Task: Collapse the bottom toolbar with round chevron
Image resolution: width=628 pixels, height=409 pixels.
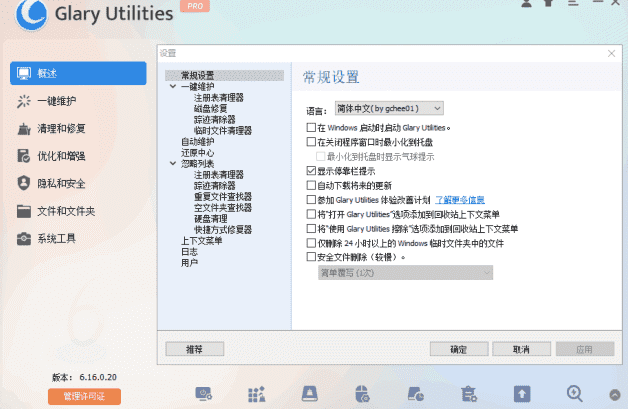Action: [x=615, y=395]
